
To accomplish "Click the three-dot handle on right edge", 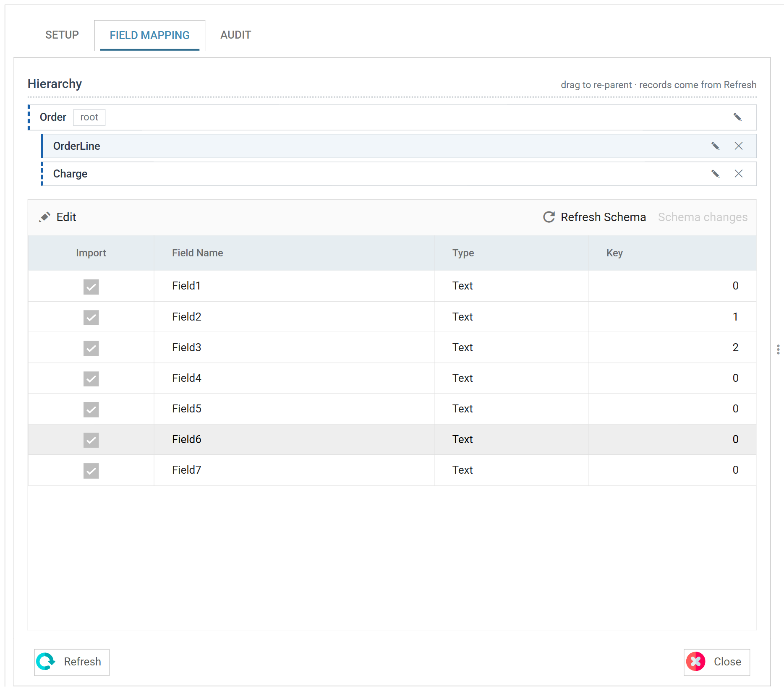I will (778, 349).
